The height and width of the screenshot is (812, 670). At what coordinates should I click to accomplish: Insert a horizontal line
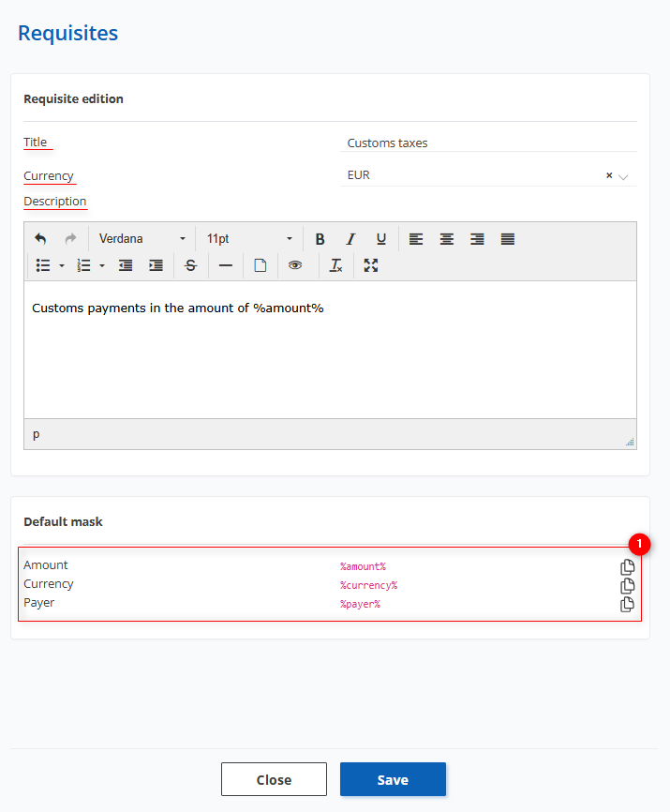tap(226, 265)
